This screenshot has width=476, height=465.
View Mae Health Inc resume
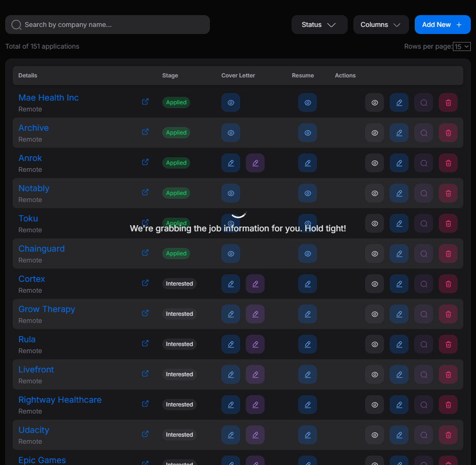pos(308,102)
